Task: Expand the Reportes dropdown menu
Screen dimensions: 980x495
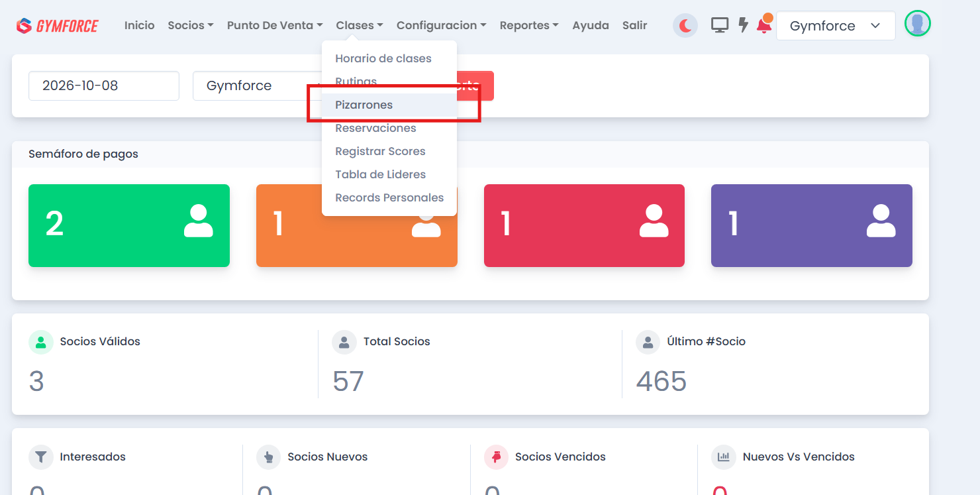Action: click(x=529, y=25)
